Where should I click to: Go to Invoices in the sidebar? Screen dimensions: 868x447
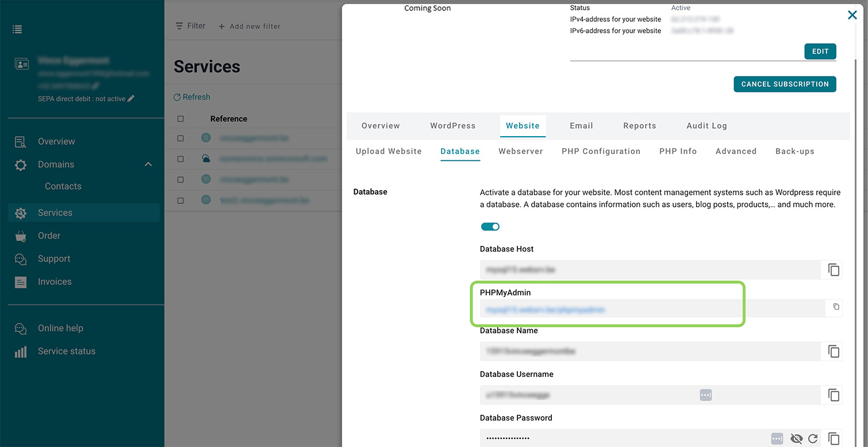pyautogui.click(x=55, y=282)
